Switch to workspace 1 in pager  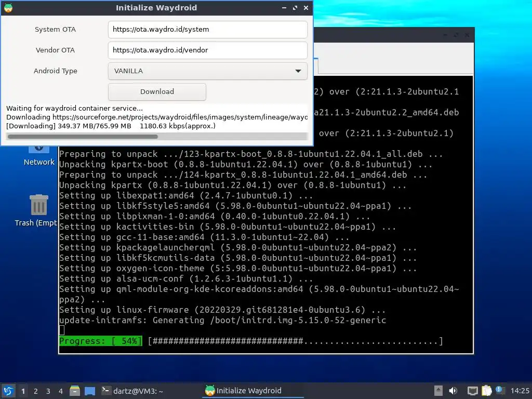[x=23, y=391]
